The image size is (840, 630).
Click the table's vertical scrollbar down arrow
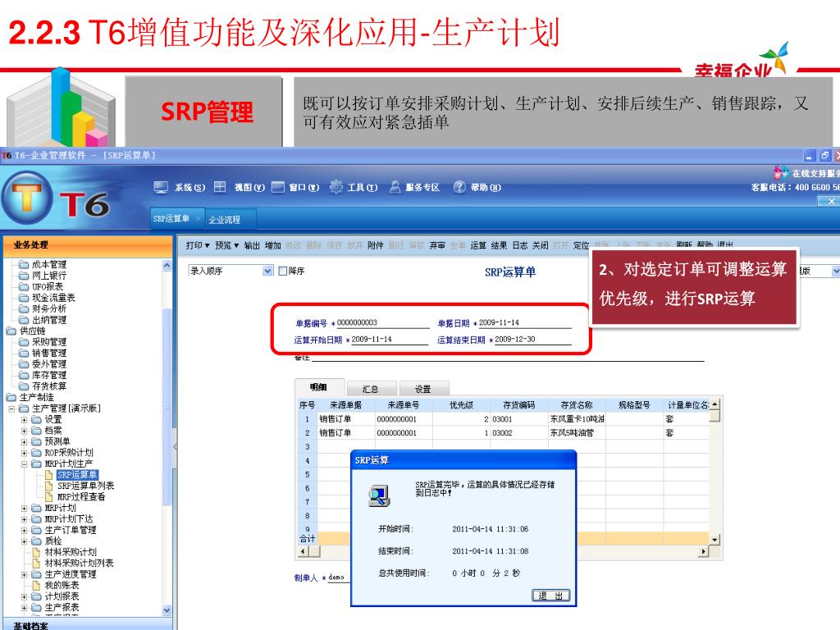coord(714,540)
